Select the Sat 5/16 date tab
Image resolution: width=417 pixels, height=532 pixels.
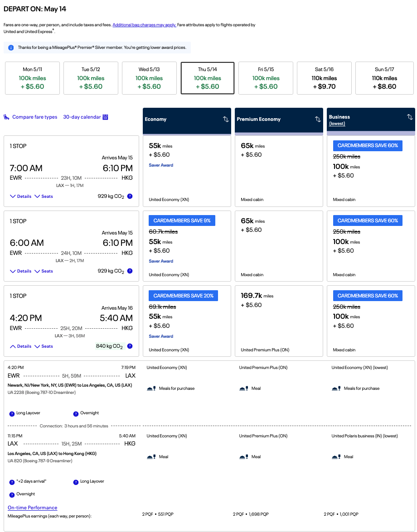coord(325,78)
